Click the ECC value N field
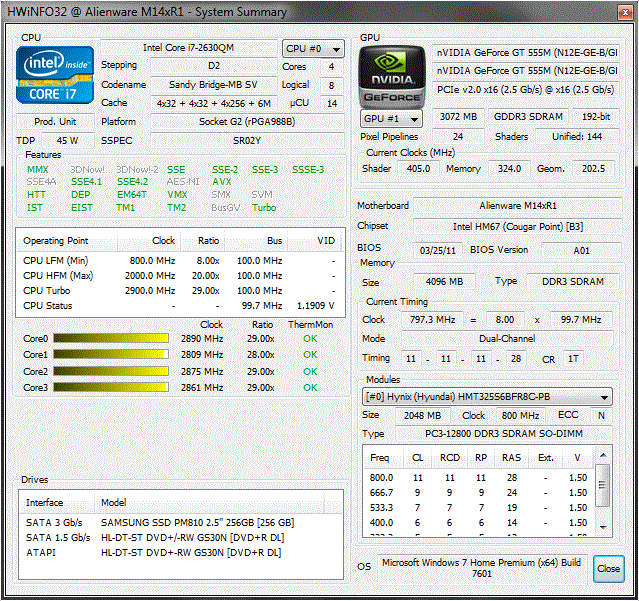The height and width of the screenshot is (601, 639). point(601,415)
